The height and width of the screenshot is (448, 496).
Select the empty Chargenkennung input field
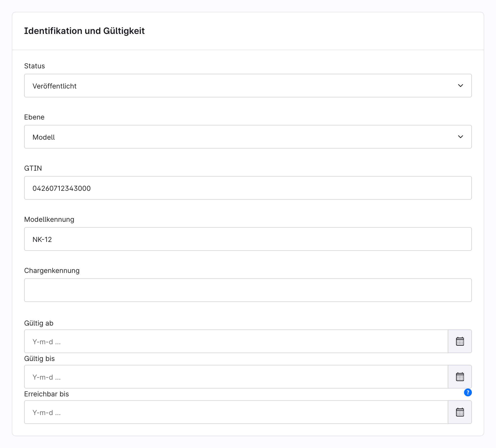coord(248,290)
